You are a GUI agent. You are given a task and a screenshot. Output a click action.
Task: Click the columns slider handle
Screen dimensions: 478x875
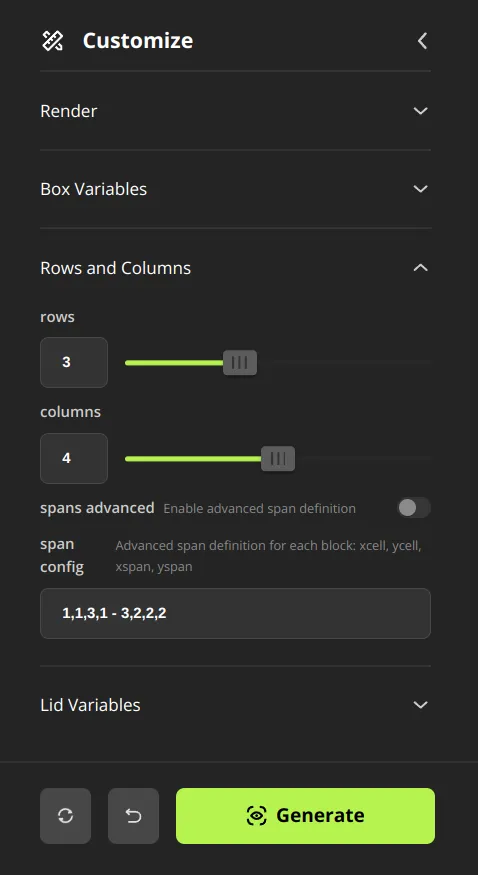pyautogui.click(x=278, y=459)
